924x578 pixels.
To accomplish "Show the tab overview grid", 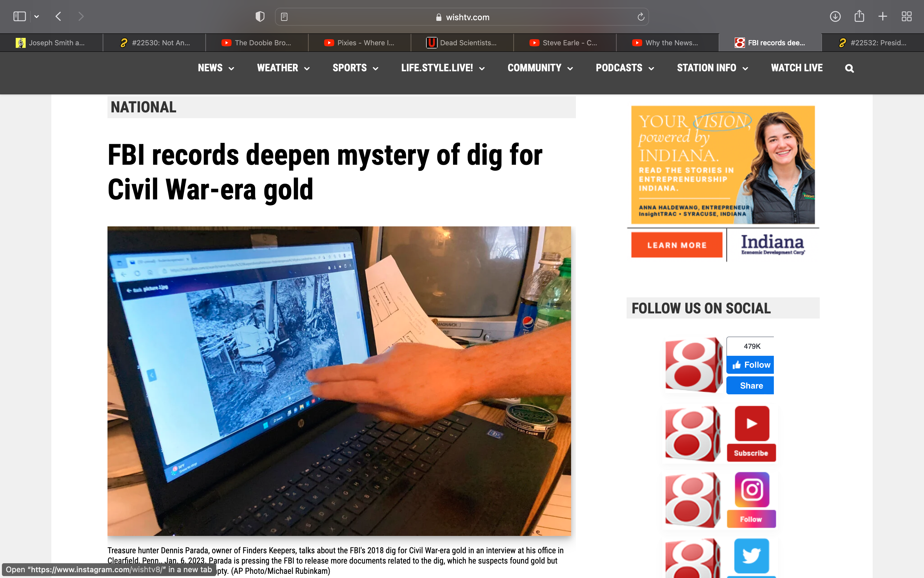I will point(906,16).
